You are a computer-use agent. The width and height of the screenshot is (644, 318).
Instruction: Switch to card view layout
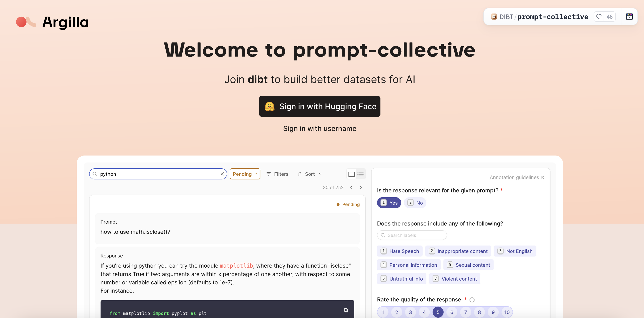351,174
